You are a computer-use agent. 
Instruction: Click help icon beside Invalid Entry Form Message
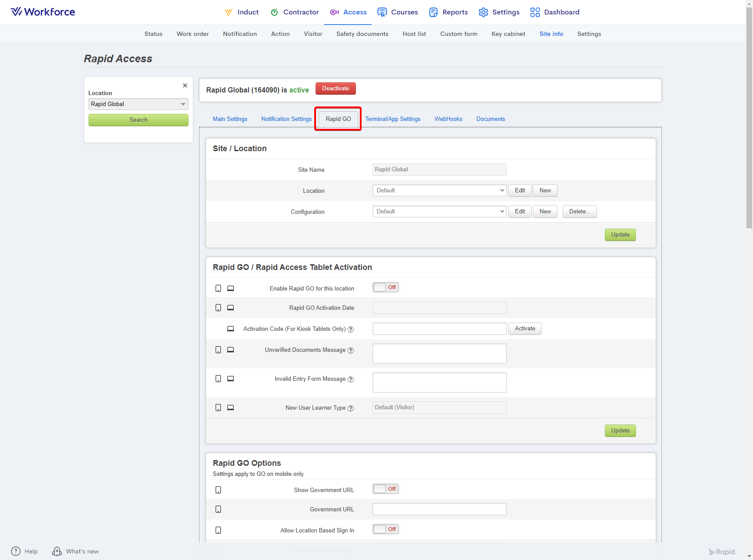pyautogui.click(x=351, y=379)
